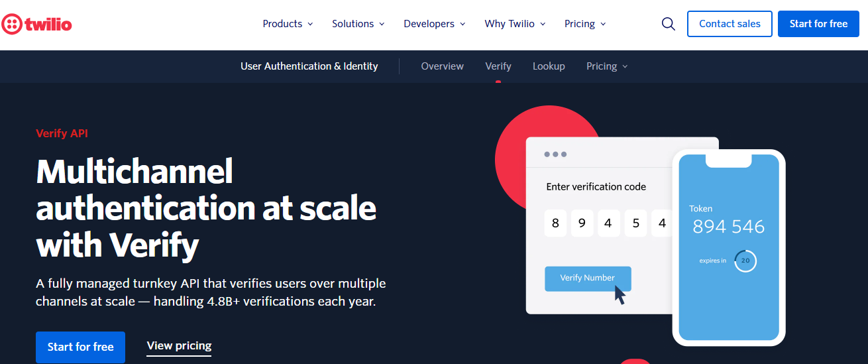
Task: Open the search magnifier icon
Action: tap(669, 24)
